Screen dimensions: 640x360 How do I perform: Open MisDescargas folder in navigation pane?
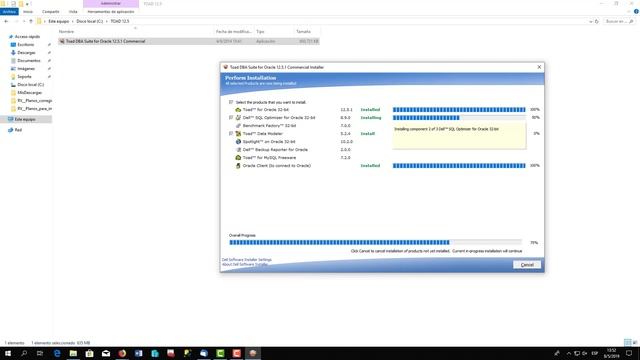pos(29,93)
